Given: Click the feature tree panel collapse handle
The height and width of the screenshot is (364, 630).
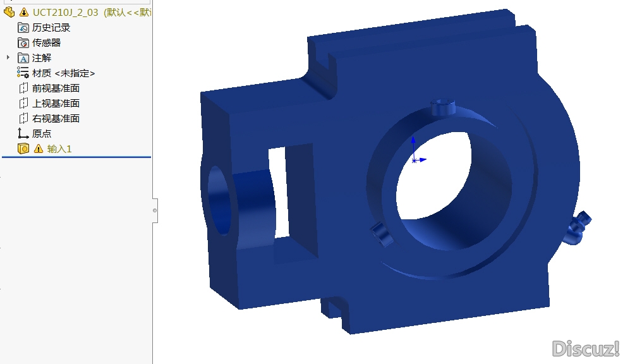Looking at the screenshot, I should [155, 210].
